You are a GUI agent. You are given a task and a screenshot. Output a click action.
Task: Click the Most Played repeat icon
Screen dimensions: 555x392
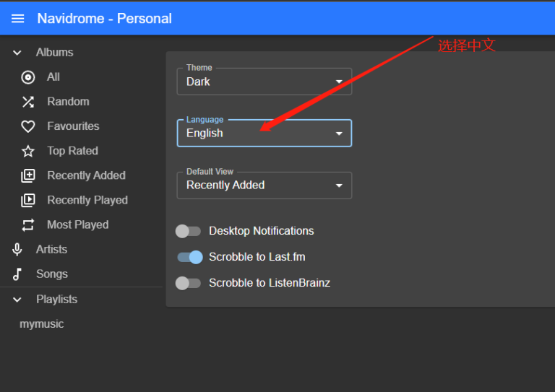[28, 225]
